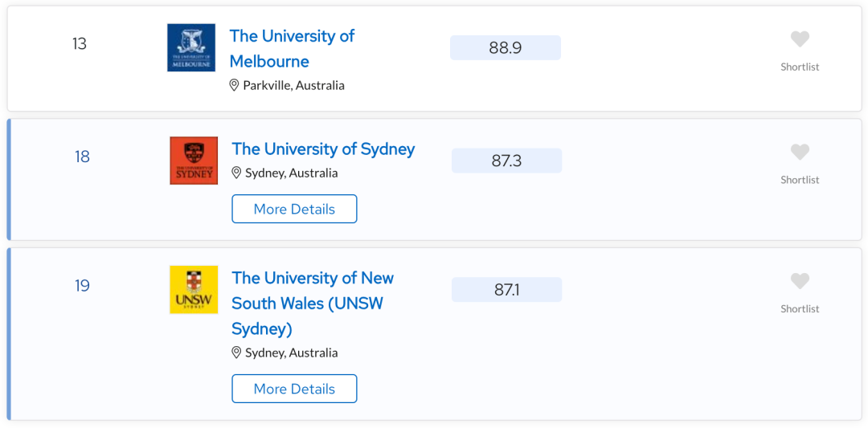Toggle shortlist heart for University of Sydney

pos(800,152)
